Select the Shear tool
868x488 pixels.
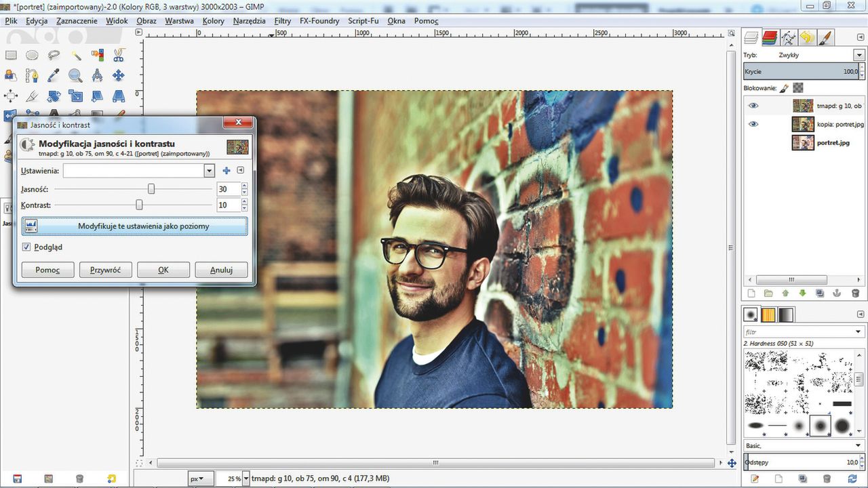coord(98,96)
